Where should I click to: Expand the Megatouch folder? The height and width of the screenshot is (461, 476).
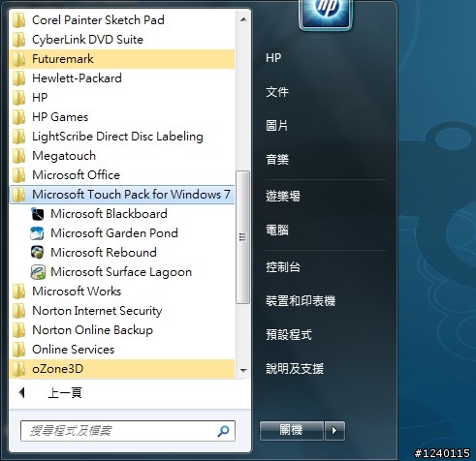(122, 156)
